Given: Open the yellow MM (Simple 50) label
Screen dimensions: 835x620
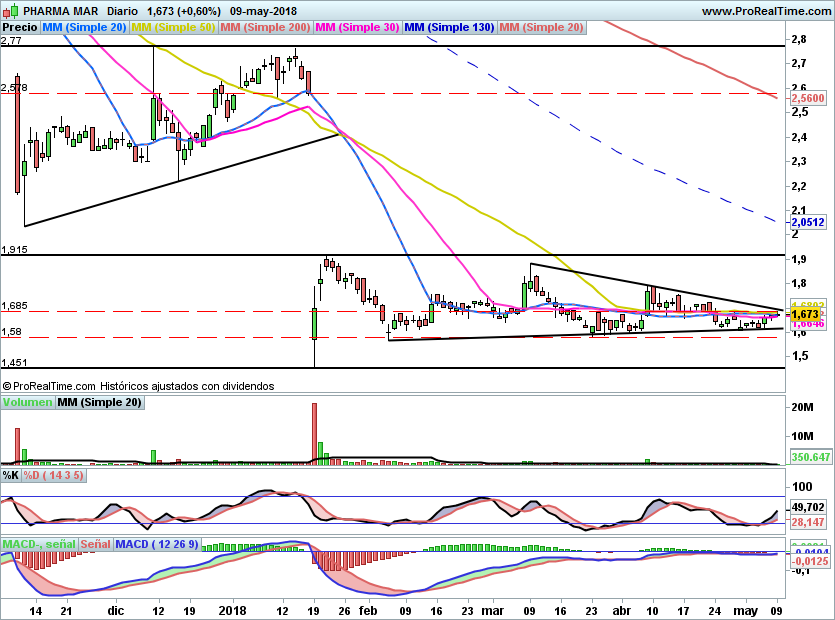Looking at the screenshot, I should coord(173,27).
